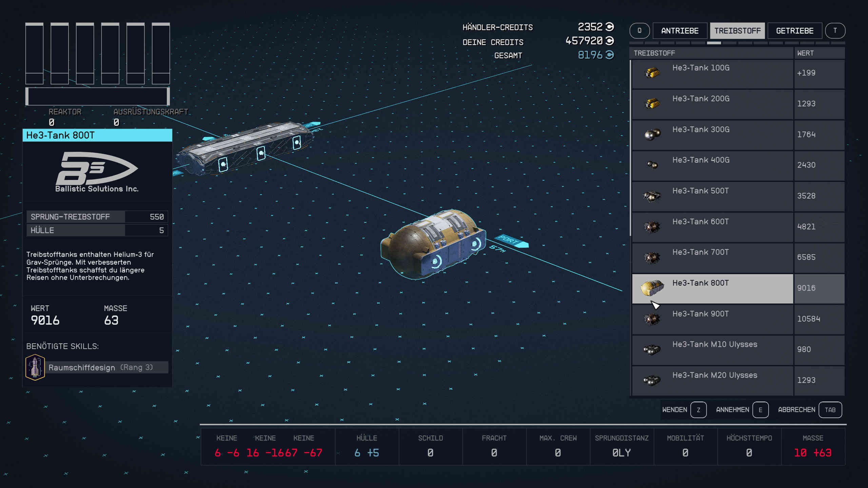Click the He3-Tank 800T highlighted tank icon

click(x=652, y=288)
